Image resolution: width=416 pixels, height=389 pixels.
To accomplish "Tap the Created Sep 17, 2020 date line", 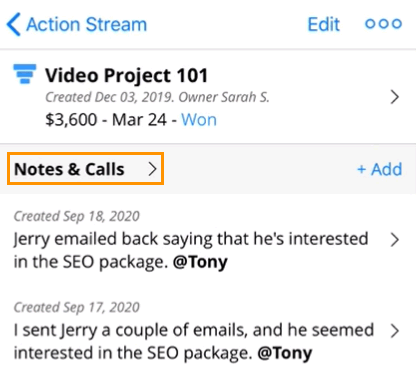I will point(76,307).
